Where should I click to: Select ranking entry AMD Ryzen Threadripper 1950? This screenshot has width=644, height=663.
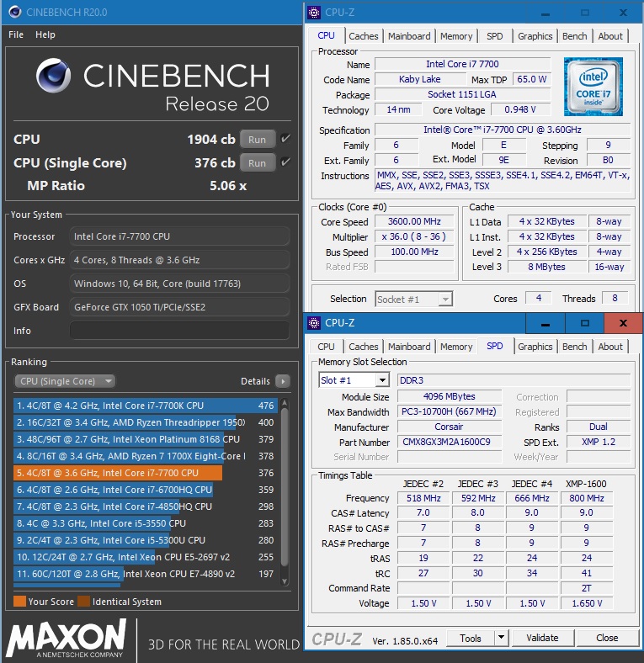point(146,422)
